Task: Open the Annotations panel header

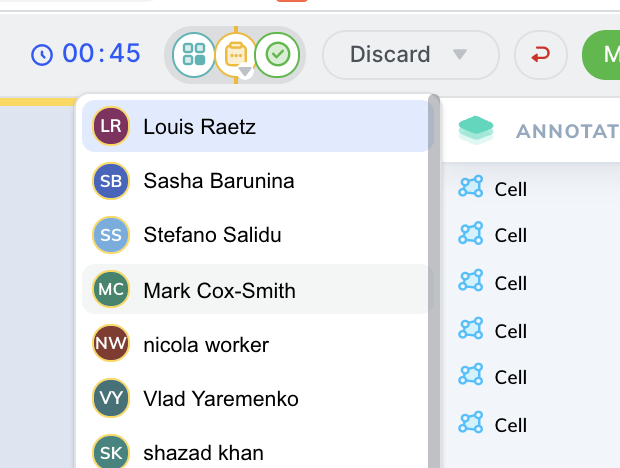Action: (531, 130)
